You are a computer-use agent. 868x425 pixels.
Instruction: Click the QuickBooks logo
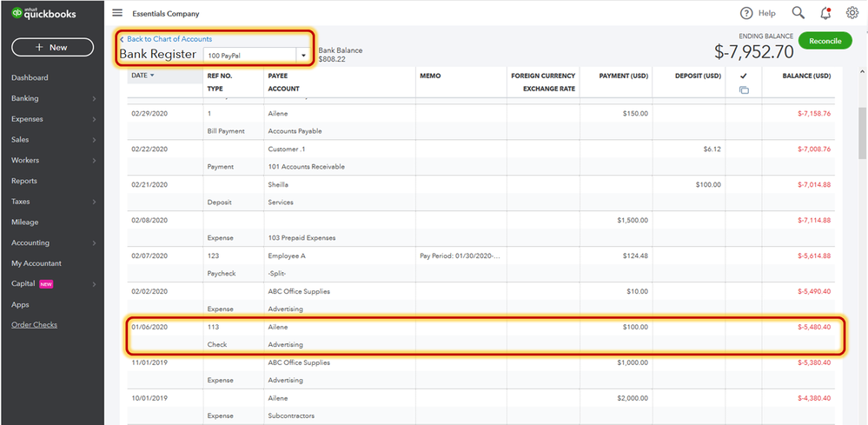43,13
